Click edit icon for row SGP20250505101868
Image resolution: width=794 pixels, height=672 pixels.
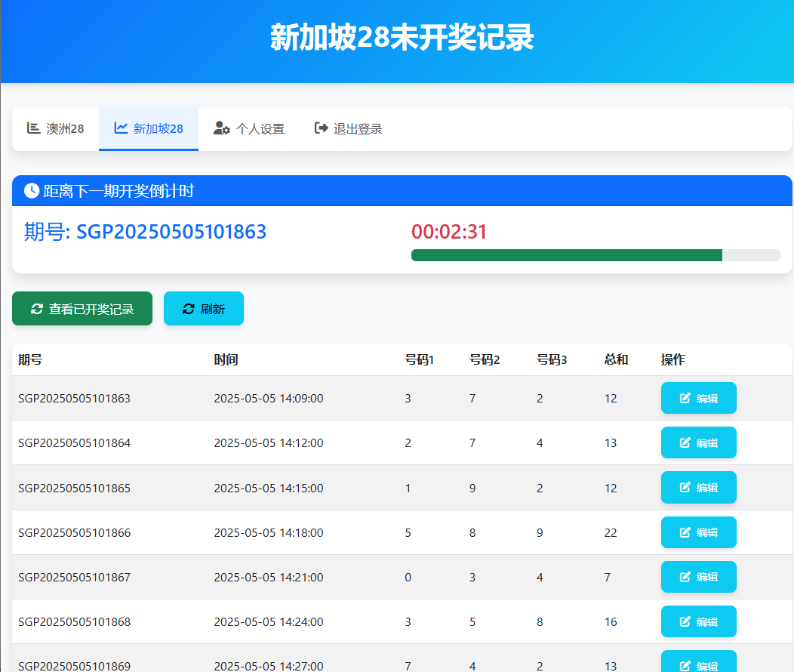685,621
